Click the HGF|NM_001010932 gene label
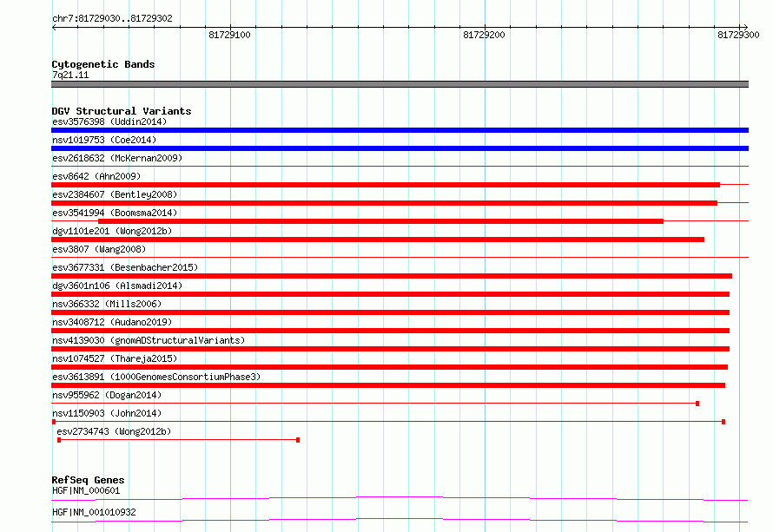The width and height of the screenshot is (773, 532). pyautogui.click(x=94, y=512)
